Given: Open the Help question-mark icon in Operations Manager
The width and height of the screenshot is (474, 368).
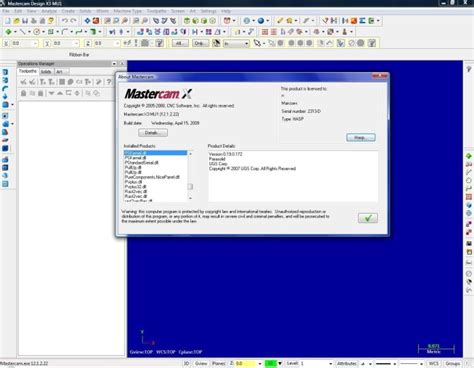Looking at the screenshot, I should [109, 82].
